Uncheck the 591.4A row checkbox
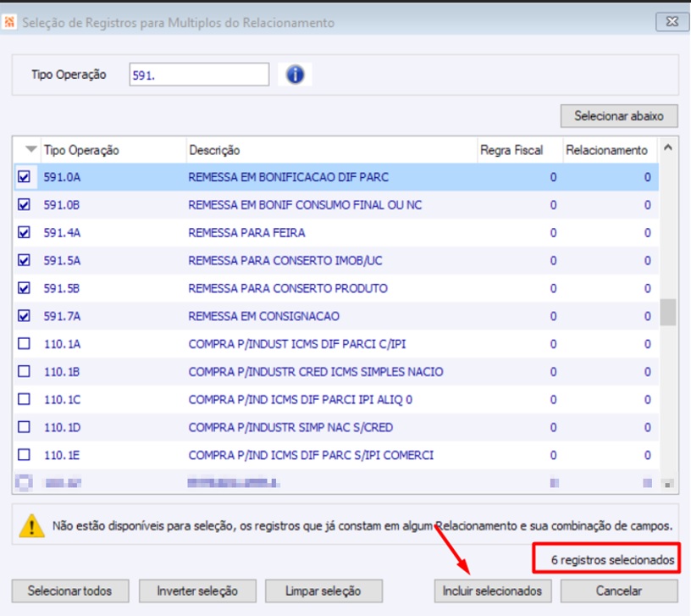This screenshot has height=616, width=691. coord(24,232)
